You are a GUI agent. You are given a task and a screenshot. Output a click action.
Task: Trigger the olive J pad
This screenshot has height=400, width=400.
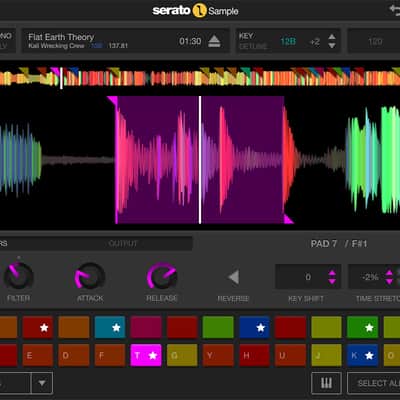pos(326,355)
